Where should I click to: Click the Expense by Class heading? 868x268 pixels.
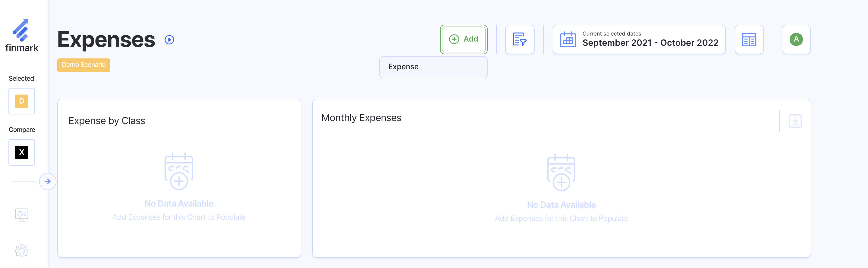pos(107,121)
